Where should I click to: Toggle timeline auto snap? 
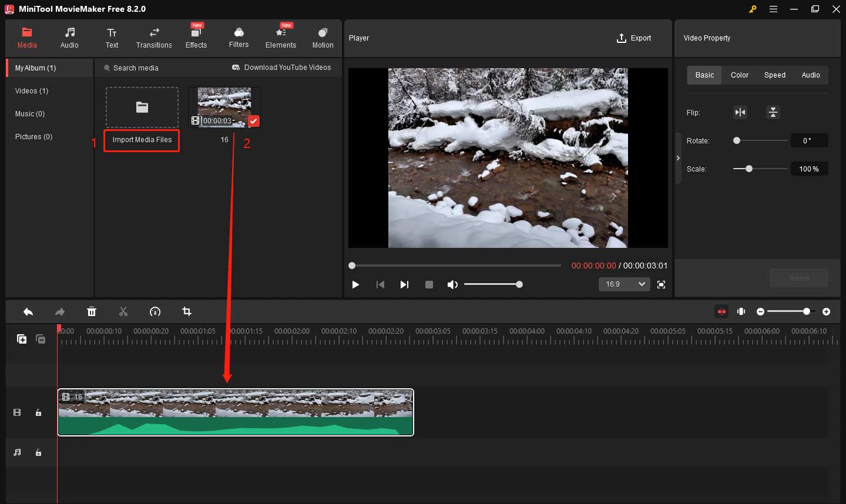click(x=721, y=311)
